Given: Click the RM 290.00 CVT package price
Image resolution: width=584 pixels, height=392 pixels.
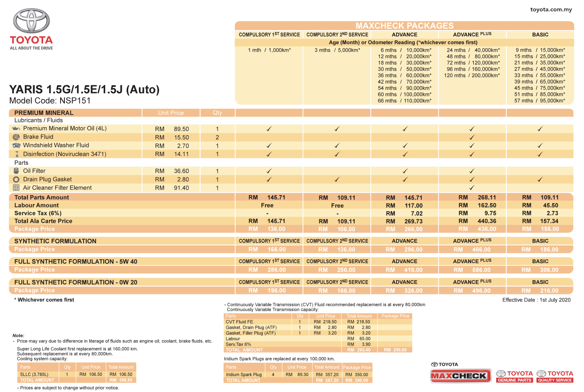Looking at the screenshot, I should coord(395,350).
